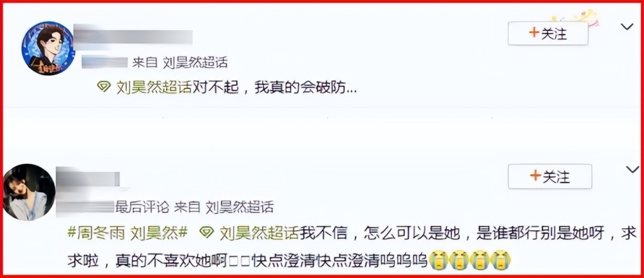644x278 pixels.
Task: Click the super-topic diamond icon after #周冬雨 刘昊然#
Action: pos(206,233)
